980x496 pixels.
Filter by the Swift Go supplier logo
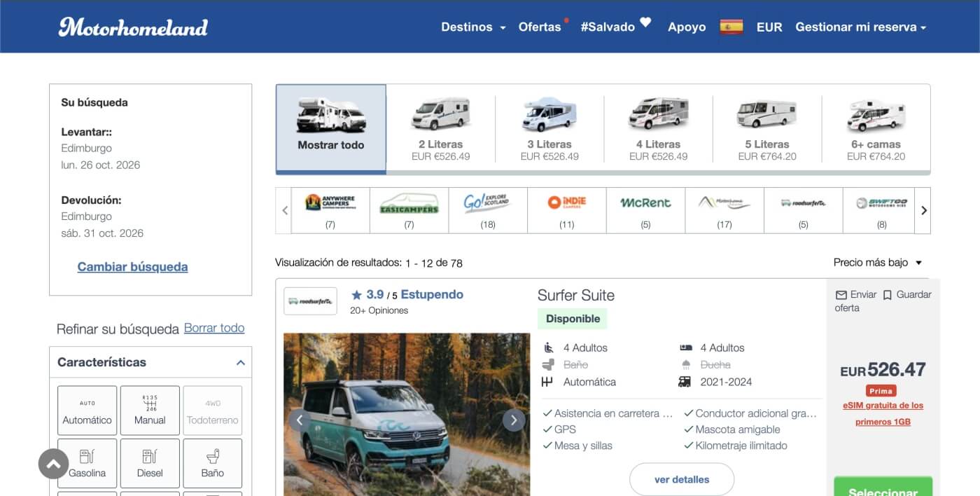(881, 203)
